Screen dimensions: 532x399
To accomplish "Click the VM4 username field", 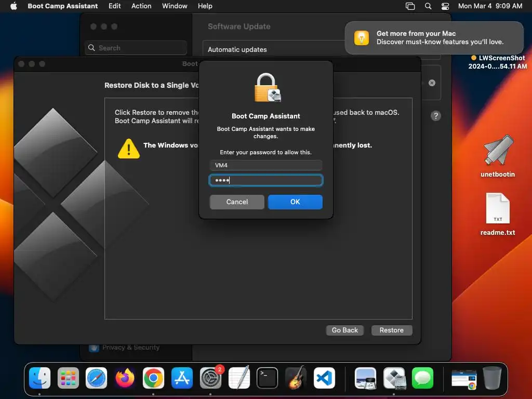I will coord(265,165).
